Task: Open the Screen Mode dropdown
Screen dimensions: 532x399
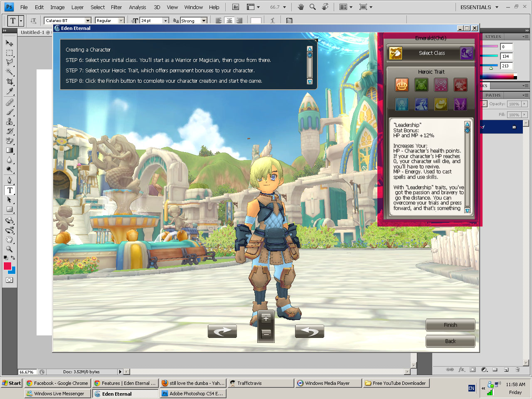Action: point(366,7)
